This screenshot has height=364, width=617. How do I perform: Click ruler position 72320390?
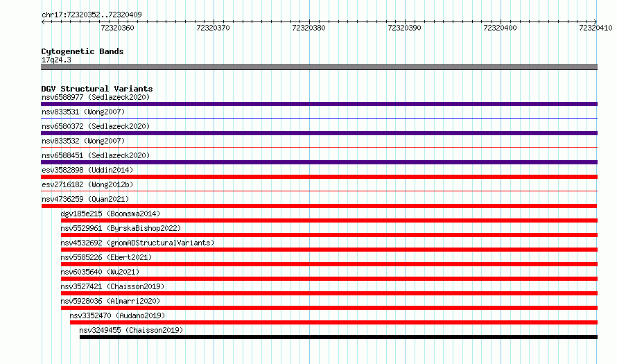coord(404,28)
